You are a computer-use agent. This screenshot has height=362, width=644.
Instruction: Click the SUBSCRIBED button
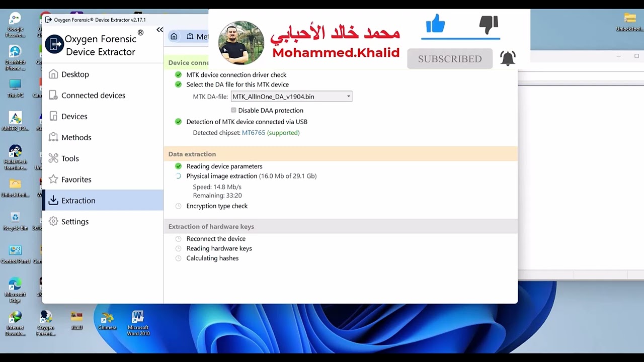coord(450,59)
